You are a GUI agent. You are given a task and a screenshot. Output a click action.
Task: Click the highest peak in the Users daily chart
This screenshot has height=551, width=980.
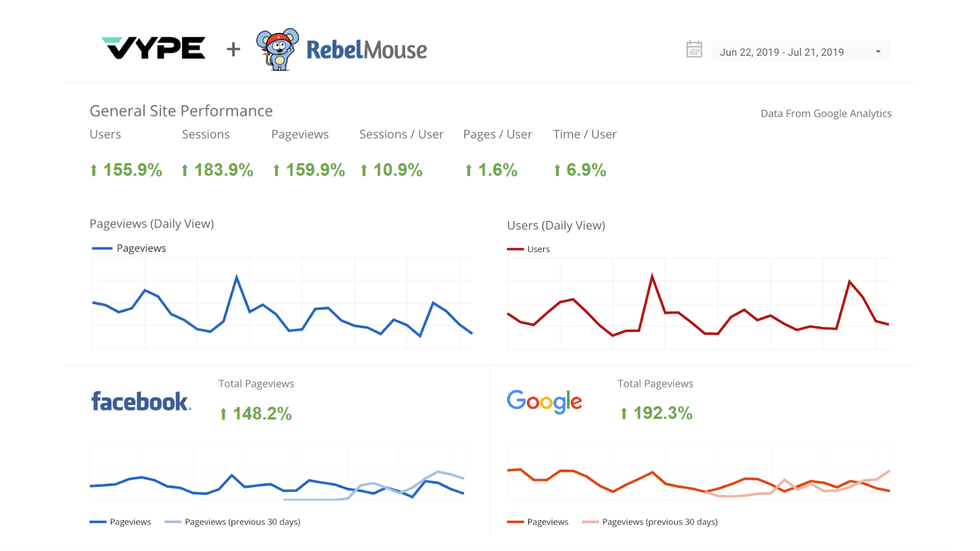click(x=652, y=275)
